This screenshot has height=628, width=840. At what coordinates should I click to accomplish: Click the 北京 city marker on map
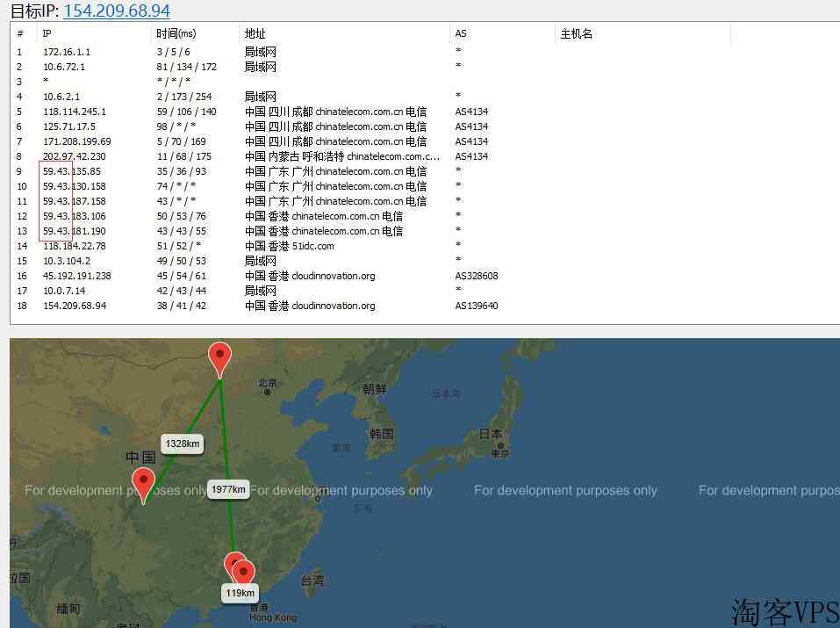(x=268, y=392)
